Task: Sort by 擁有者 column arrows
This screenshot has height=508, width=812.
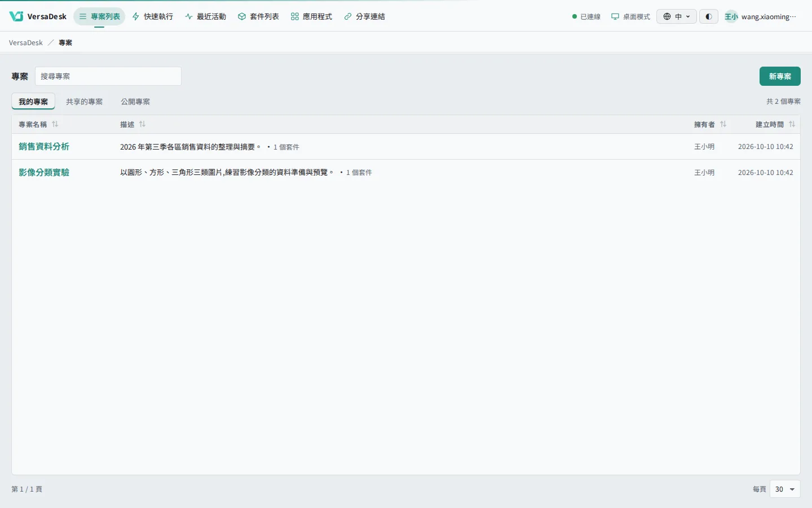Action: click(x=723, y=124)
